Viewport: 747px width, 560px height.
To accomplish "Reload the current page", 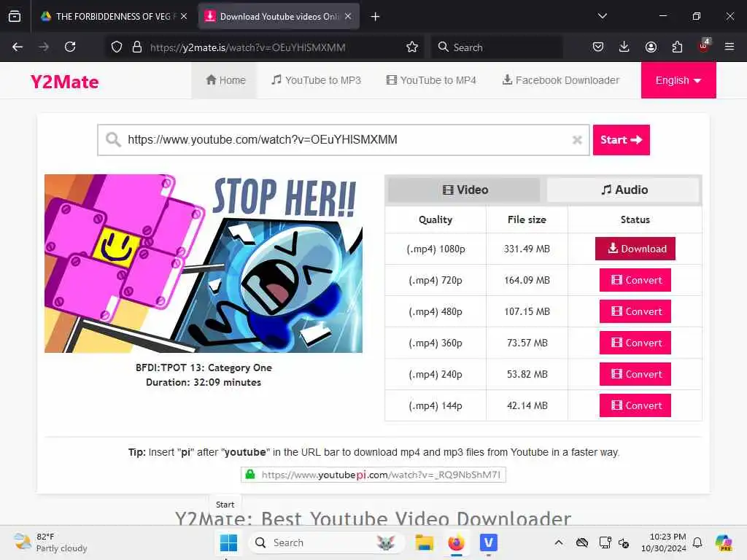I will 70,47.
